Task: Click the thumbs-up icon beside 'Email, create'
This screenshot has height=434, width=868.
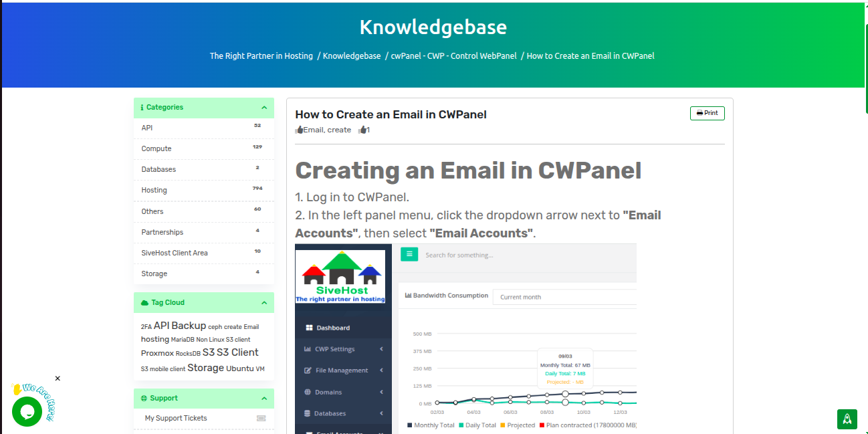Action: (x=299, y=130)
